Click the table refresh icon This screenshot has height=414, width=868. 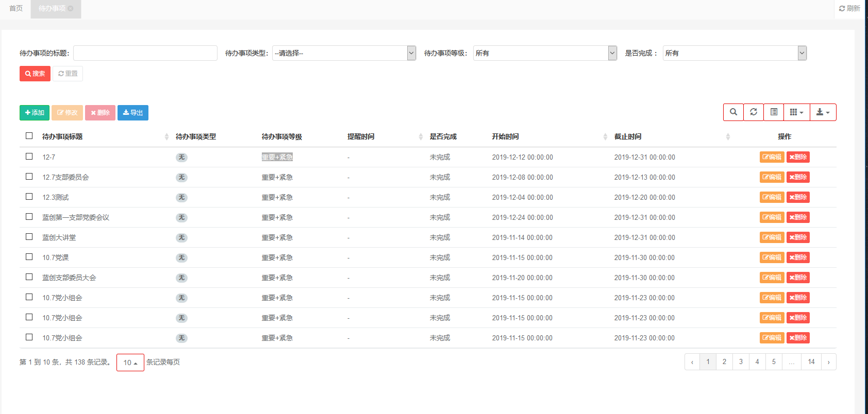click(754, 112)
